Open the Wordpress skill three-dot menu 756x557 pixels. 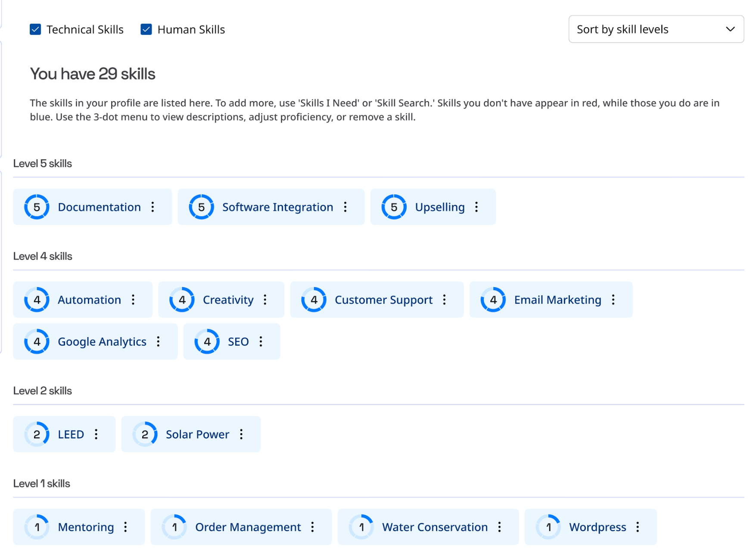tap(638, 527)
